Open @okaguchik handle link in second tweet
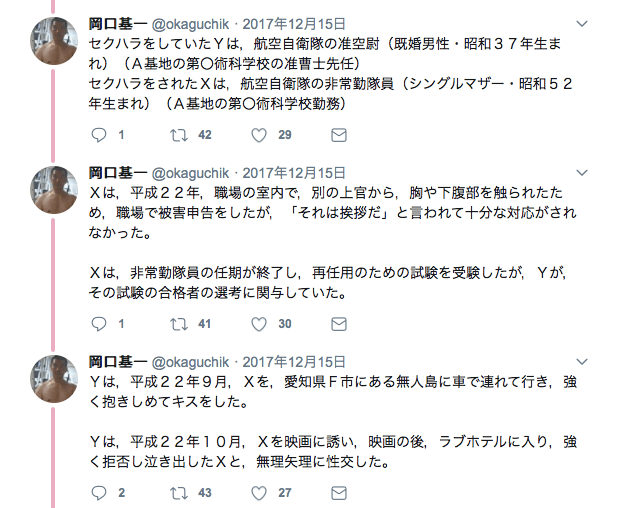This screenshot has height=508, width=629. (192, 172)
